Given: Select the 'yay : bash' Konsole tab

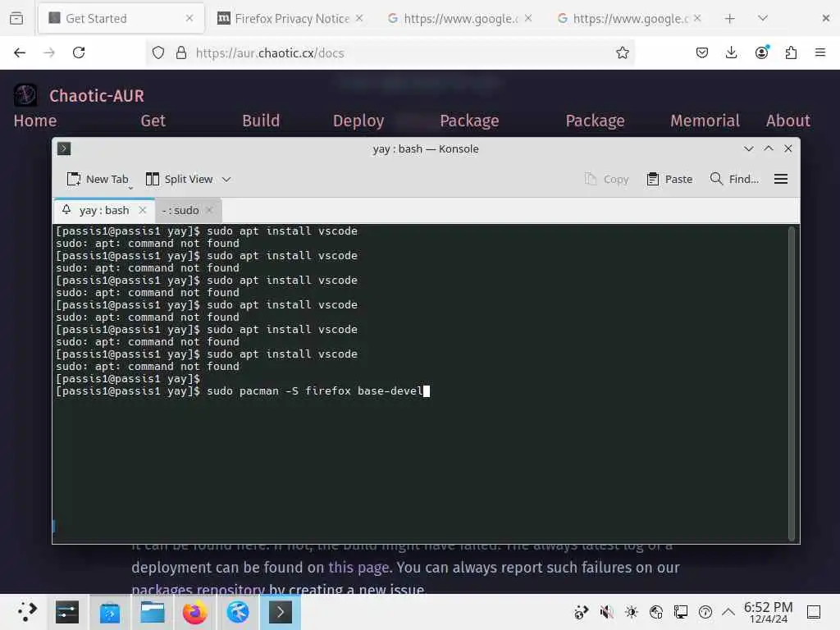Looking at the screenshot, I should 104,211.
